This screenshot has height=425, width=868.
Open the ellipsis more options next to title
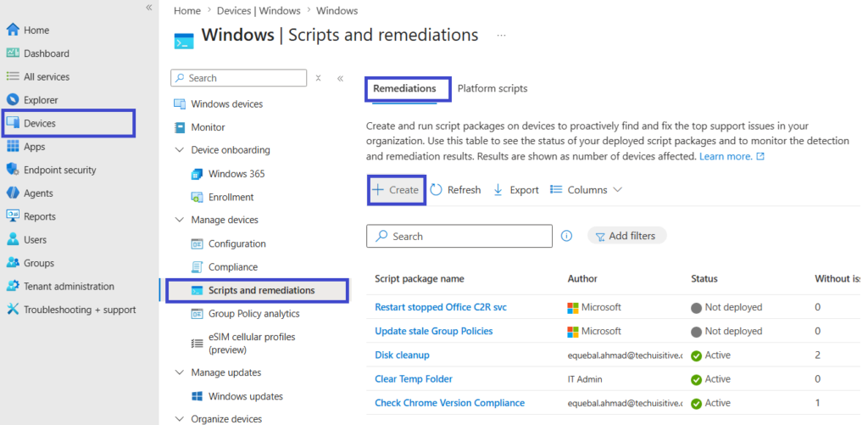pyautogui.click(x=502, y=35)
